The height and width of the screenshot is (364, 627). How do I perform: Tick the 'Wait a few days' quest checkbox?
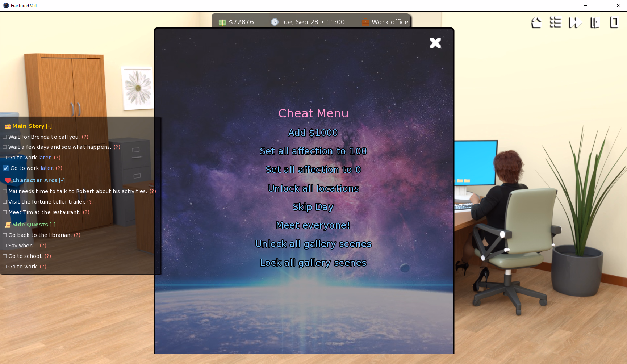[x=5, y=147]
